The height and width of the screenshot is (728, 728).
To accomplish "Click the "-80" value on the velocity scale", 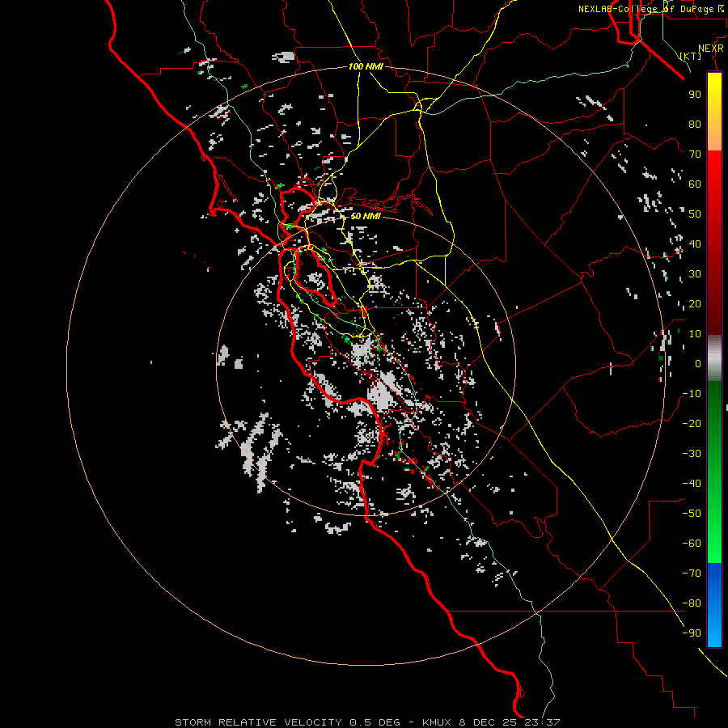I will 692,603.
